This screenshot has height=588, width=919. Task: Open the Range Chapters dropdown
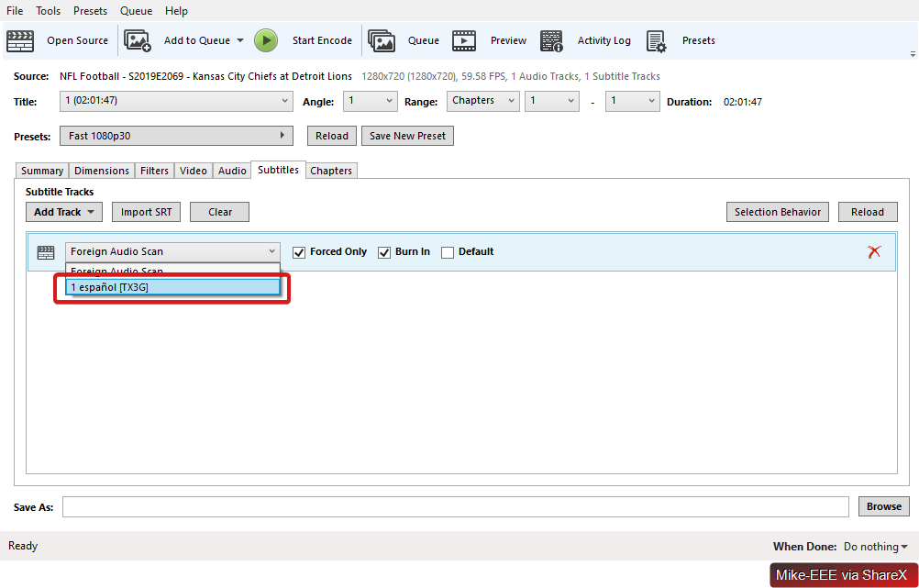[482, 101]
